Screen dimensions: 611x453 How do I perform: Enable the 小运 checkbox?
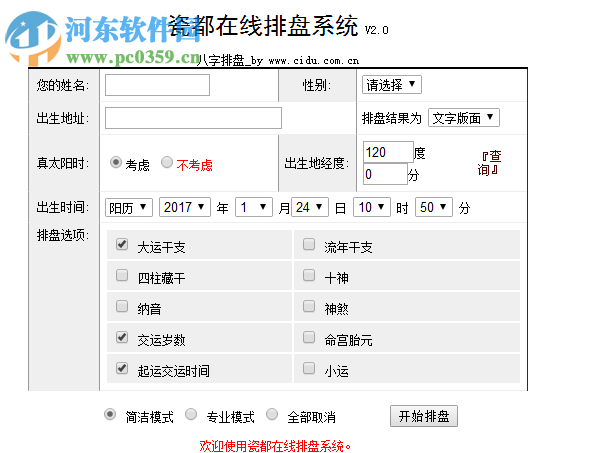(309, 368)
